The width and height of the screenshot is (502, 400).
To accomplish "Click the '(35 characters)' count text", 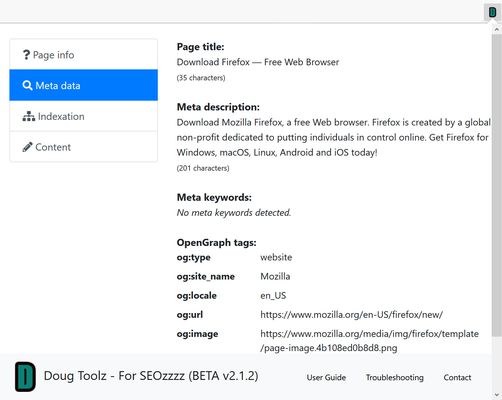I will pyautogui.click(x=201, y=78).
